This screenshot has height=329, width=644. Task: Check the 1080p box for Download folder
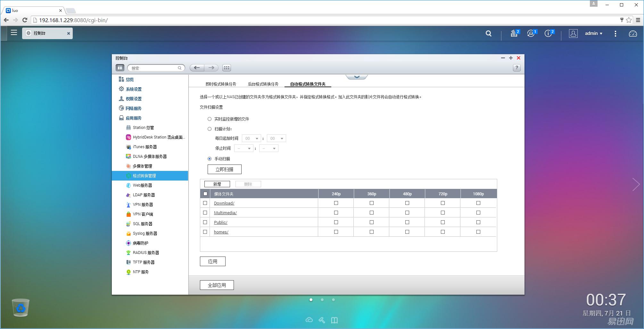pos(478,203)
